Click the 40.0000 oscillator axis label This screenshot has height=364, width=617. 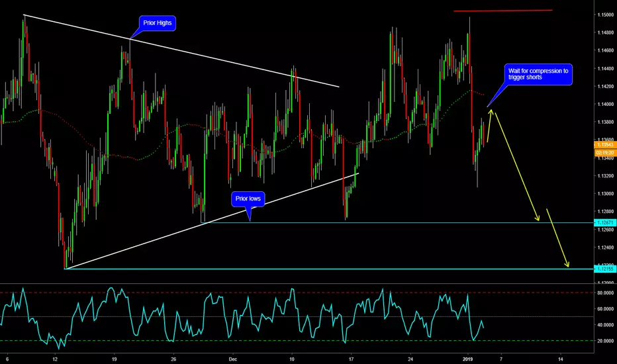pyautogui.click(x=605, y=325)
